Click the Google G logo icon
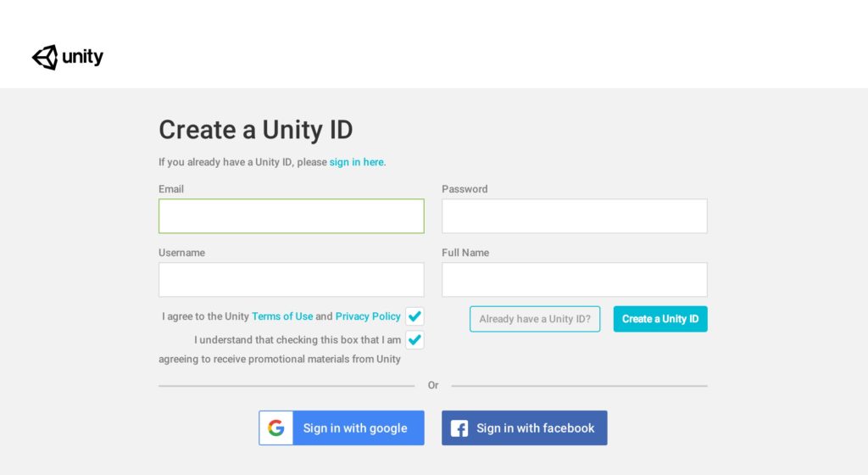Screen dimensions: 868x475 point(275,428)
